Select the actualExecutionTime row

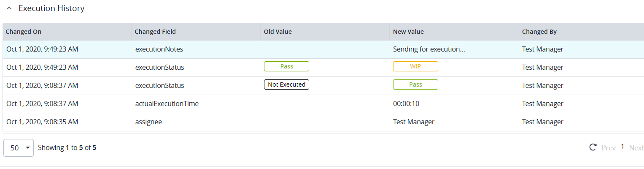coord(167,104)
